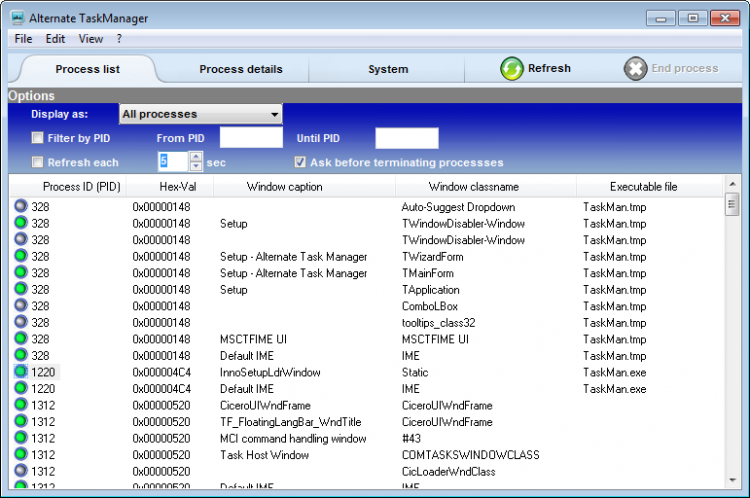Click green icon of MCI command handling row

[x=21, y=438]
